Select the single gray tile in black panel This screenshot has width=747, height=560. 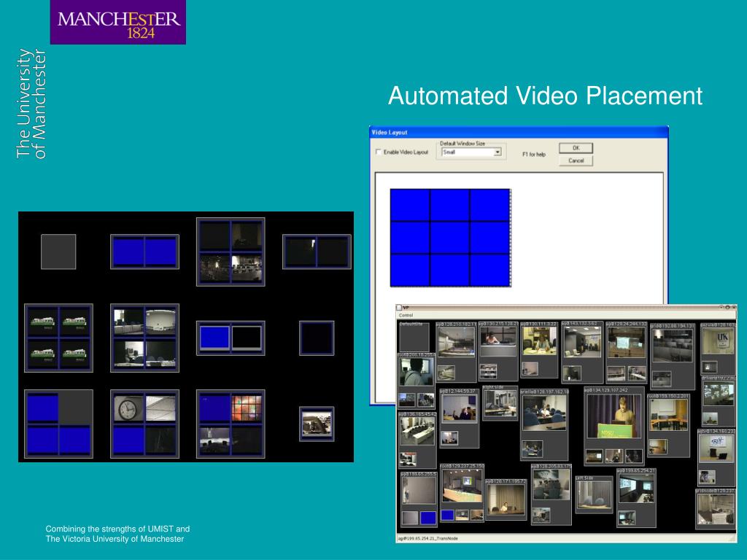pyautogui.click(x=58, y=252)
